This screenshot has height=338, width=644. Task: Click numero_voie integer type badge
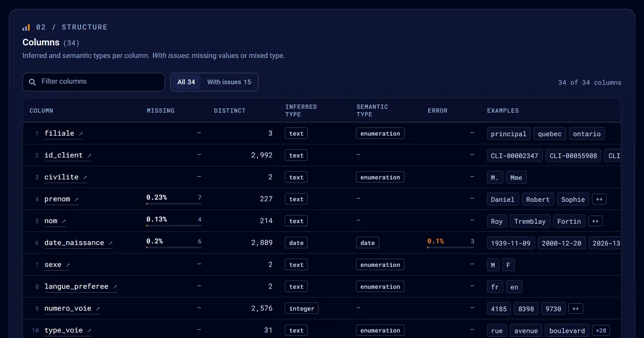pos(301,308)
